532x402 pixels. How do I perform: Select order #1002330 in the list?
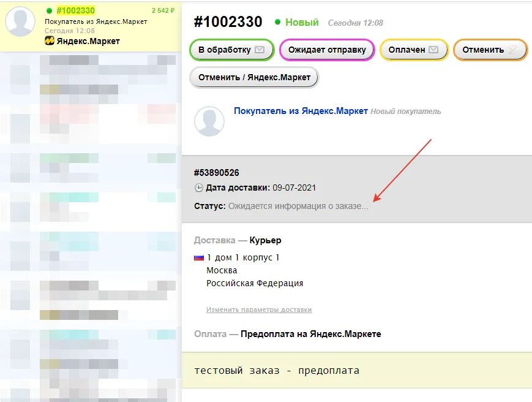coord(91,26)
